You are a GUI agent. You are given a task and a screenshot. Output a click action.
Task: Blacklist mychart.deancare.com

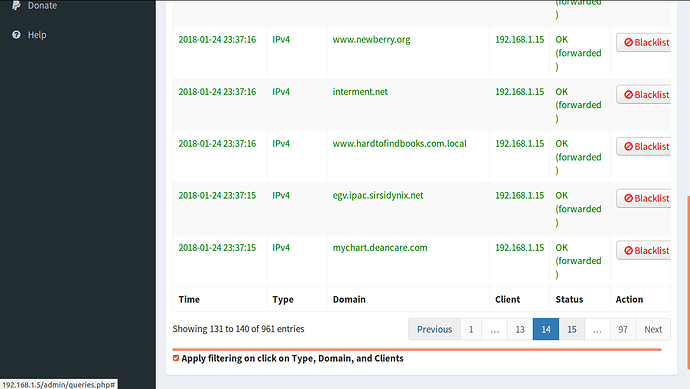coord(643,250)
